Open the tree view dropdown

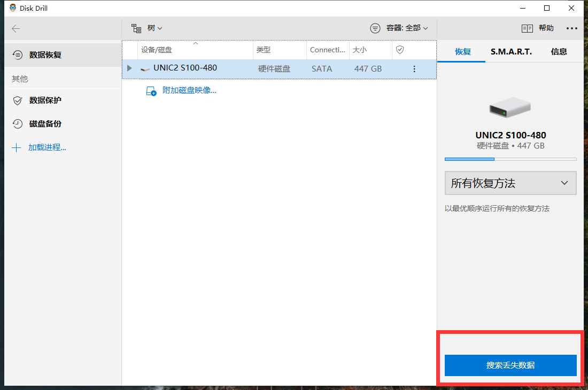154,28
